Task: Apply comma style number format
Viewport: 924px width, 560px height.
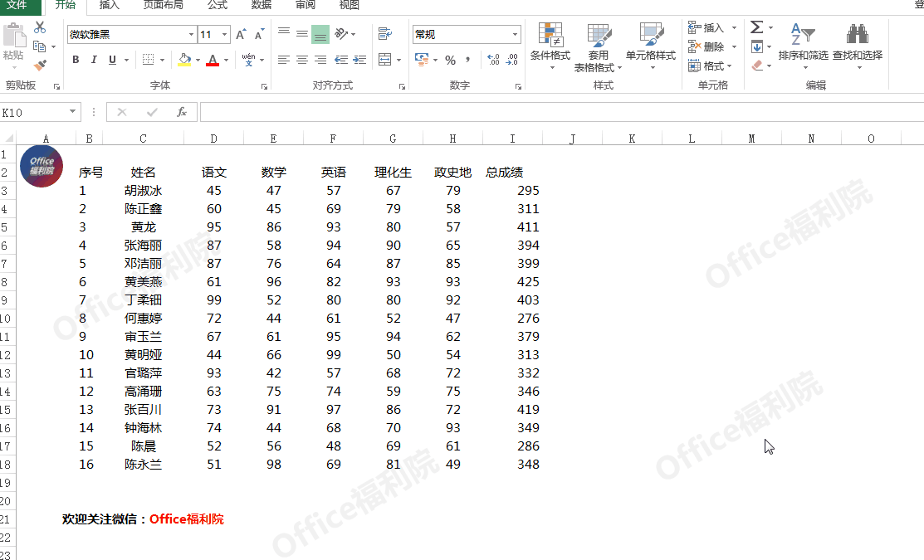Action: [468, 60]
